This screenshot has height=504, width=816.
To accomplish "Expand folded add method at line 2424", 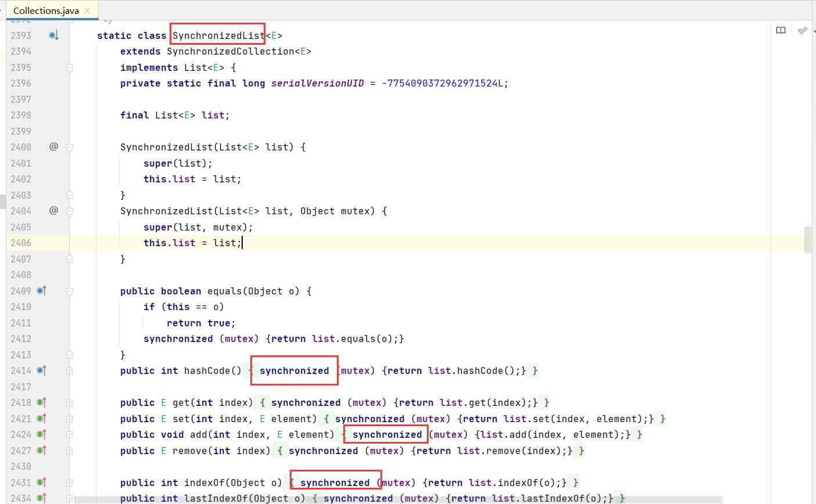I will coord(69,434).
